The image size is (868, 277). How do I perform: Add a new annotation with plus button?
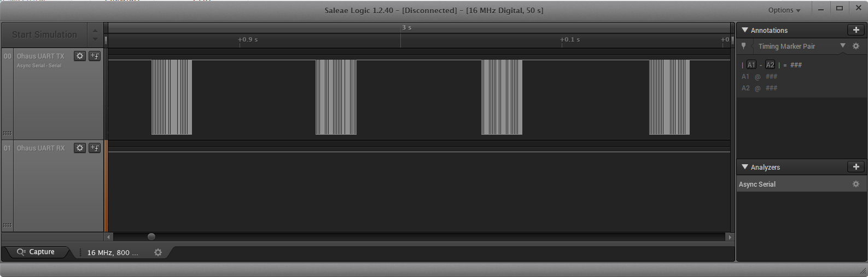pyautogui.click(x=856, y=30)
